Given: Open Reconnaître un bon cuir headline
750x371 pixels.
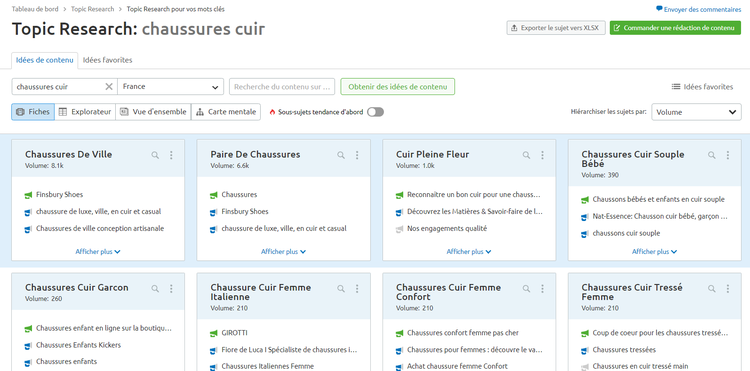Looking at the screenshot, I should pos(474,195).
